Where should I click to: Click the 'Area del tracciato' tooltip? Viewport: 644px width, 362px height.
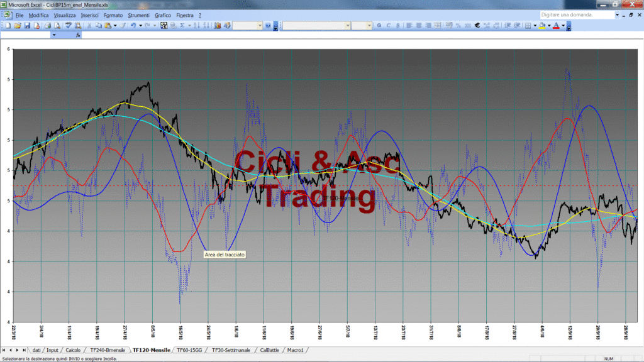225,255
